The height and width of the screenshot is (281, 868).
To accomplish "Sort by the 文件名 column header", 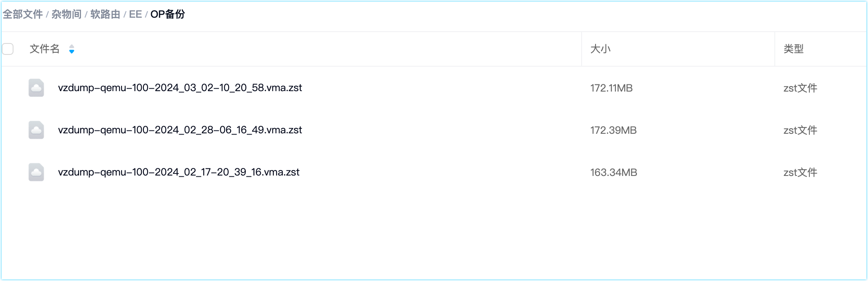I will 45,49.
